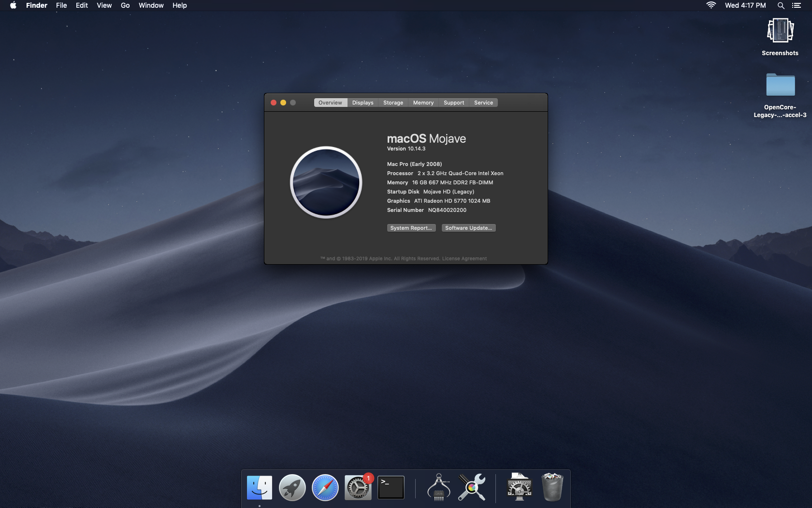Close the About This Mac window
812x508 pixels.
274,103
